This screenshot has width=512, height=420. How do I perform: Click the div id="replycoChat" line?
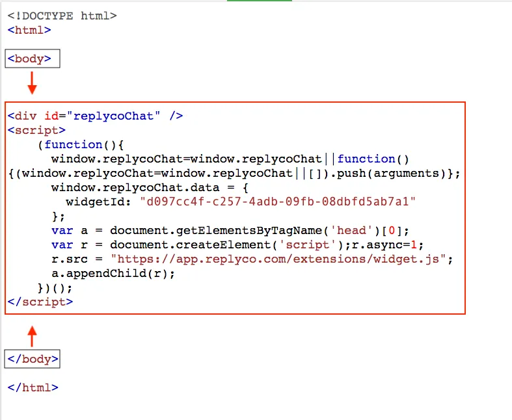pos(96,116)
